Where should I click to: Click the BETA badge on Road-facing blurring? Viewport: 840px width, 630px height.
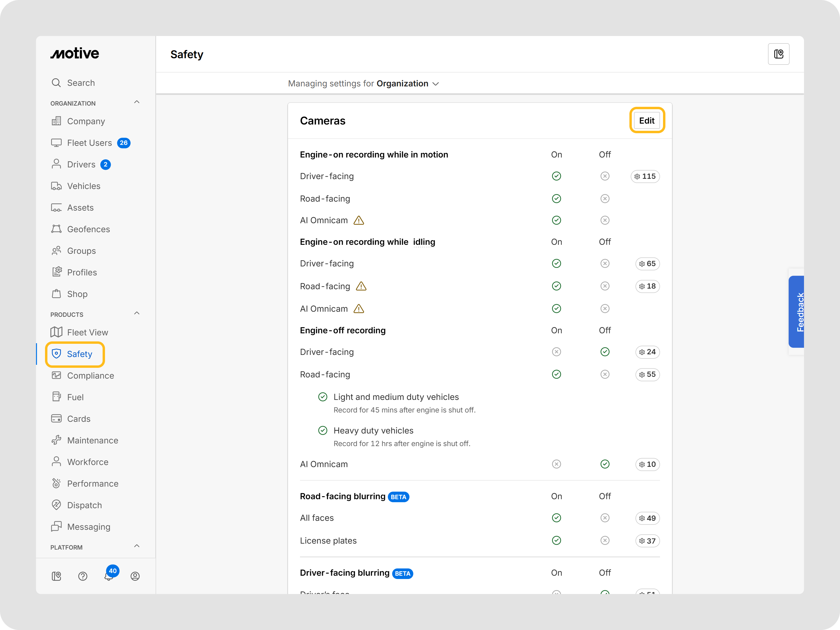[398, 497]
